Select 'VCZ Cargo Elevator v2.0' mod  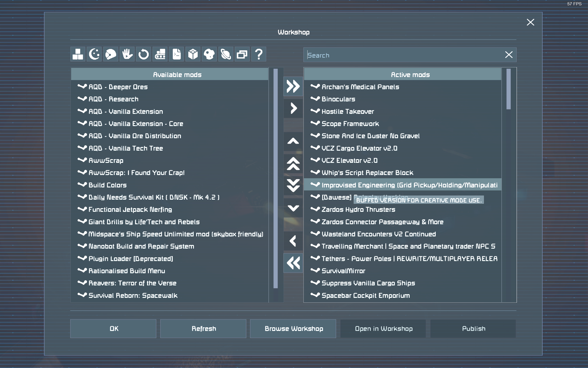pos(403,148)
